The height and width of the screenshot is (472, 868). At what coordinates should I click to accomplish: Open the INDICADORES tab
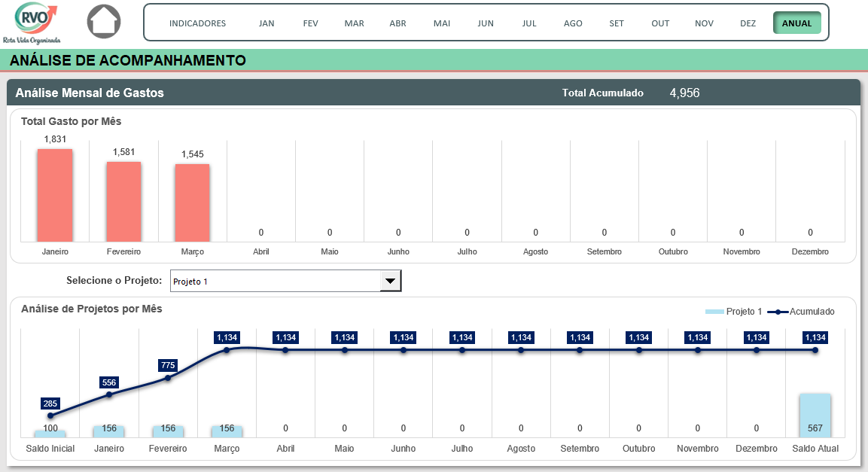click(198, 23)
